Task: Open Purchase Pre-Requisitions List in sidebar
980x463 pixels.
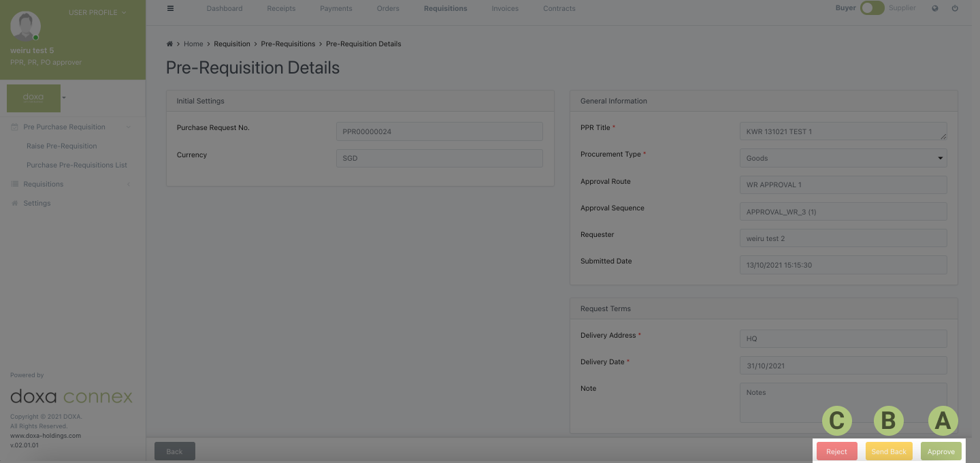Action: click(77, 165)
